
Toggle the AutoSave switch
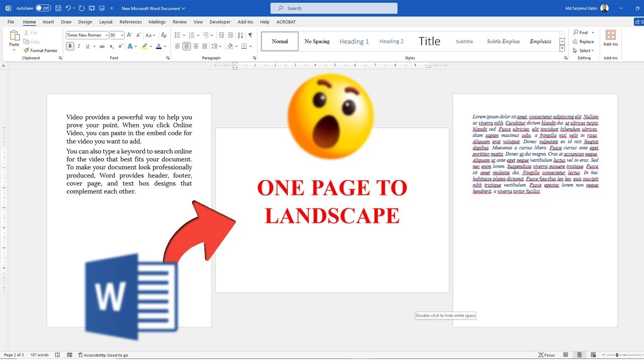43,9
